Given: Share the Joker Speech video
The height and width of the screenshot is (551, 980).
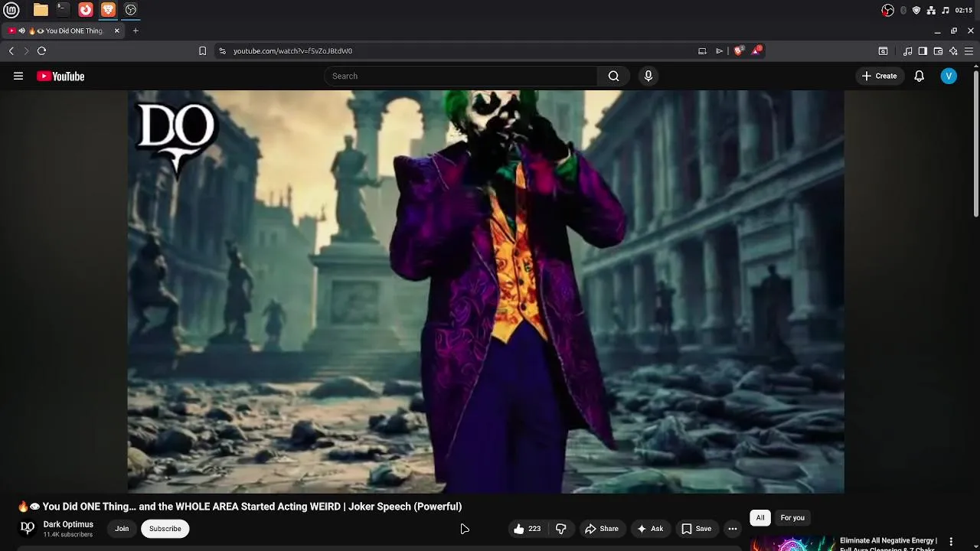Looking at the screenshot, I should click(x=602, y=529).
